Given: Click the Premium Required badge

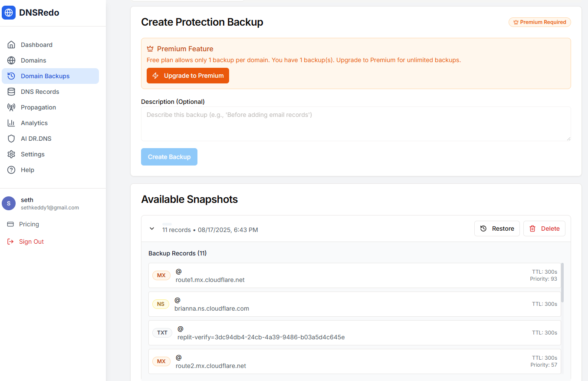Looking at the screenshot, I should pos(540,22).
